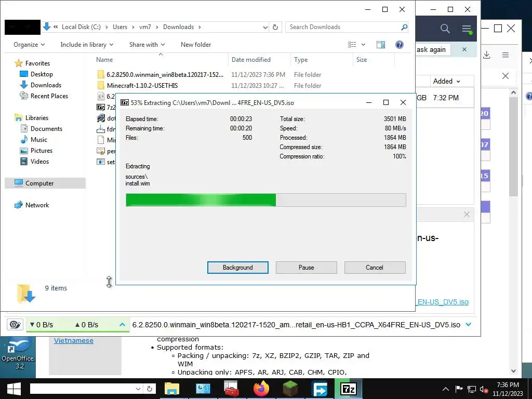532x399 pixels.
Task: Open Libraries in navigation pane
Action: tap(37, 118)
